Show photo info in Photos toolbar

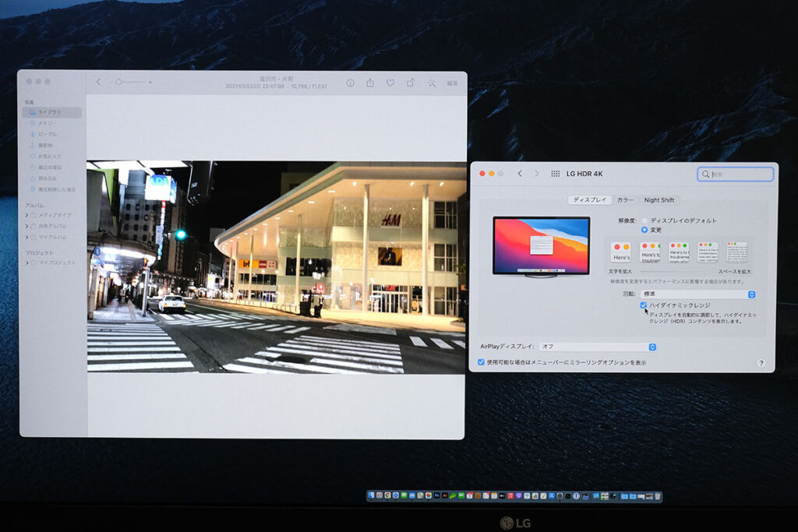click(350, 83)
